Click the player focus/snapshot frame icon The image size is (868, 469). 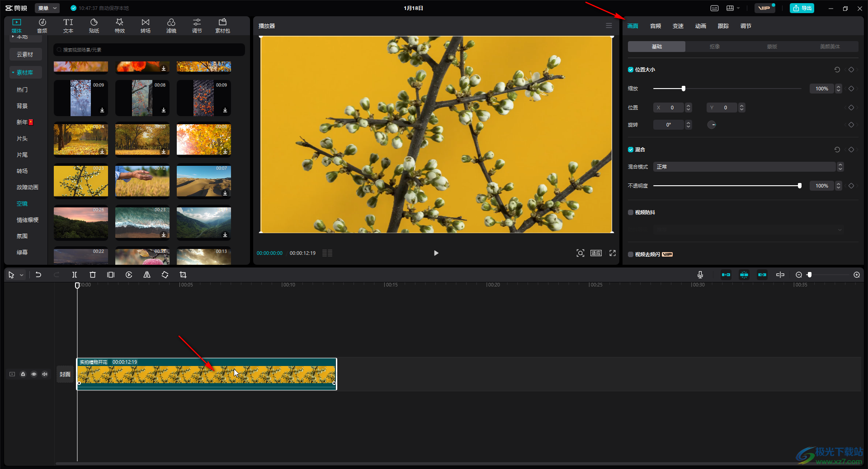tap(580, 253)
